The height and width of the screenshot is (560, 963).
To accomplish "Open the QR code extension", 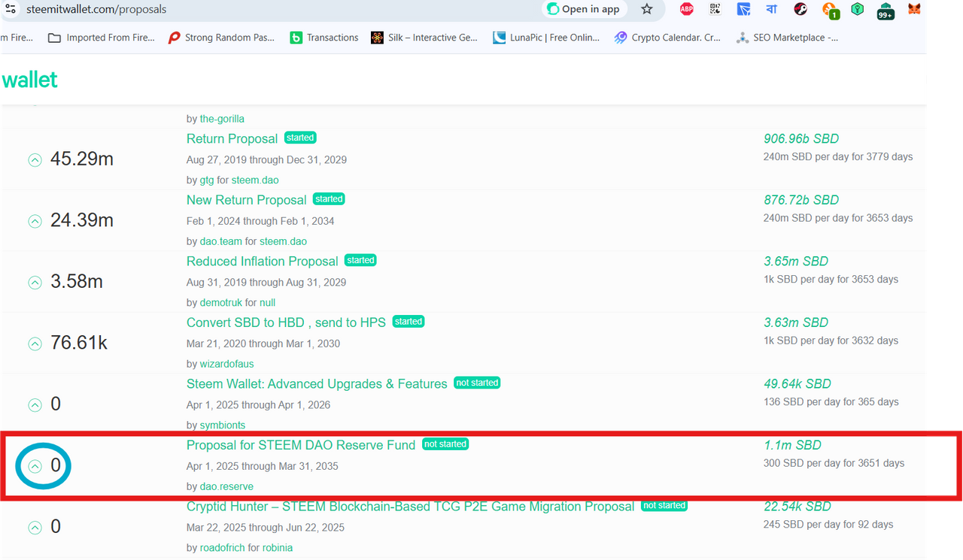I will 715,9.
